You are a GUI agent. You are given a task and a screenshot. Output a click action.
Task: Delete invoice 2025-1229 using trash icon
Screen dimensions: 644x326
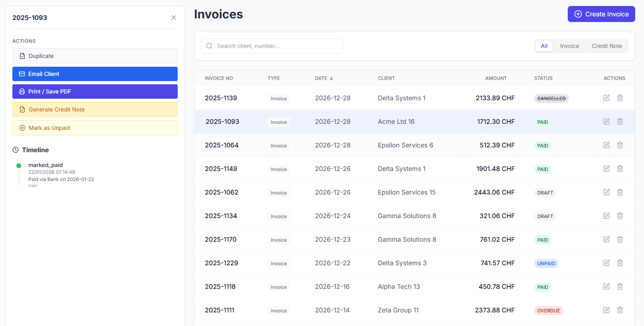pos(620,263)
